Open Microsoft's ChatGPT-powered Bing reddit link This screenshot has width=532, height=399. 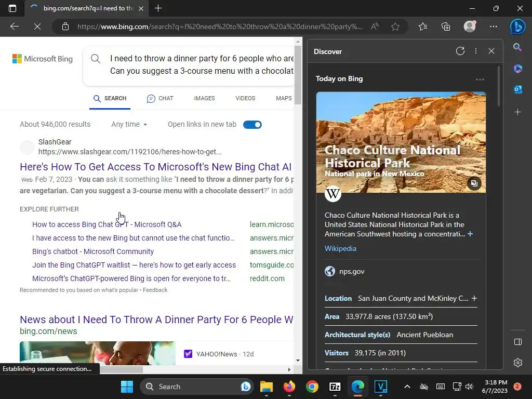click(x=131, y=278)
